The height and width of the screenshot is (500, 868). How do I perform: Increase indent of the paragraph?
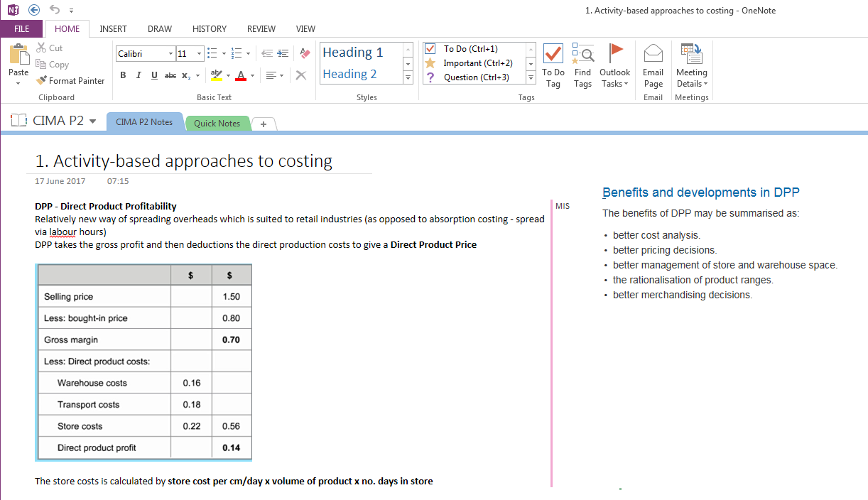(283, 53)
